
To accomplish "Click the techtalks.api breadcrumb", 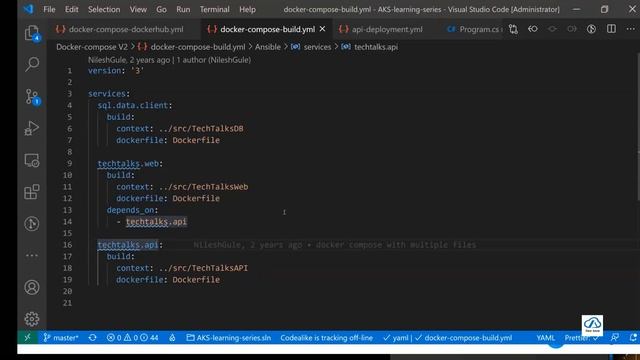I will pyautogui.click(x=376, y=47).
